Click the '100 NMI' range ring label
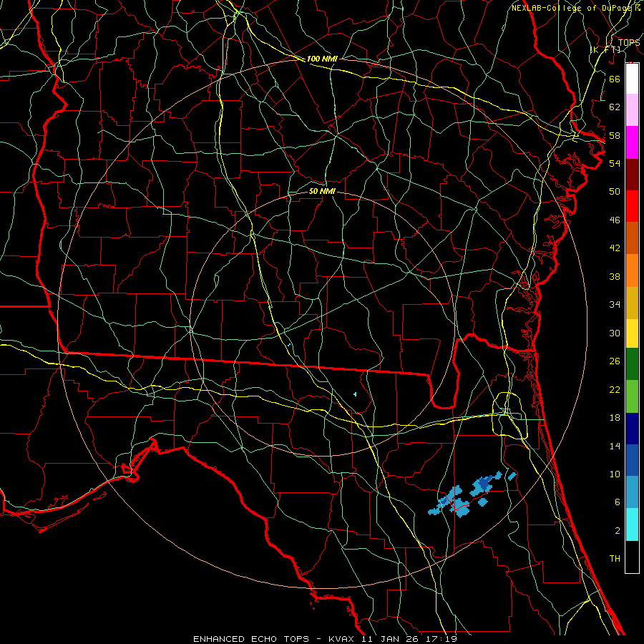The width and height of the screenshot is (644, 644). 322,59
